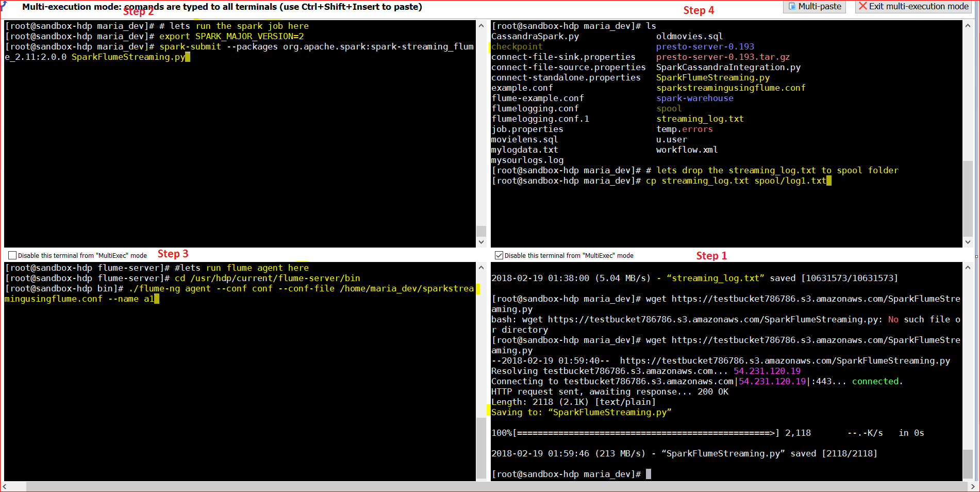Click the horizontal scrollbar thumb at window bottom
The height and width of the screenshot is (492, 980).
point(496,486)
